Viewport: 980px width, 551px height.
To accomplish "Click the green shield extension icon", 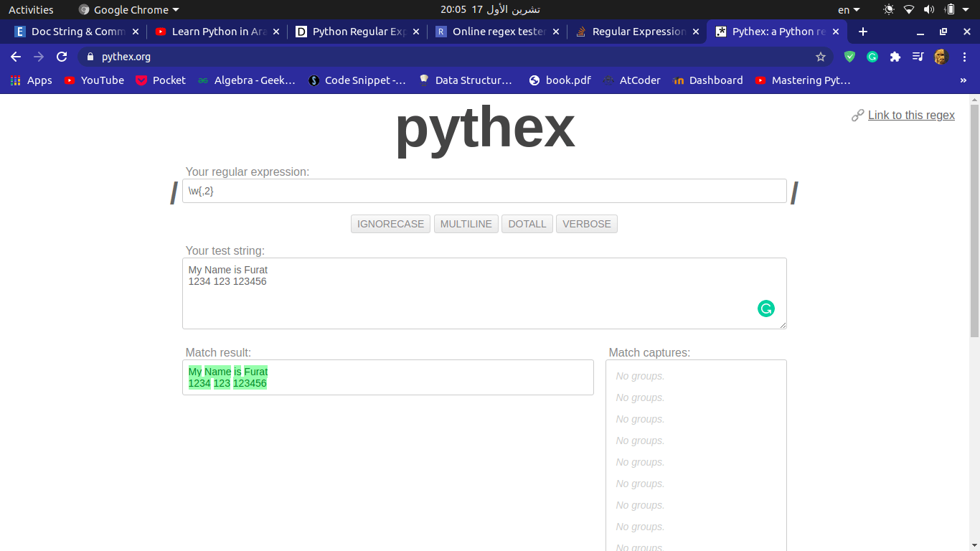I will coord(850,57).
